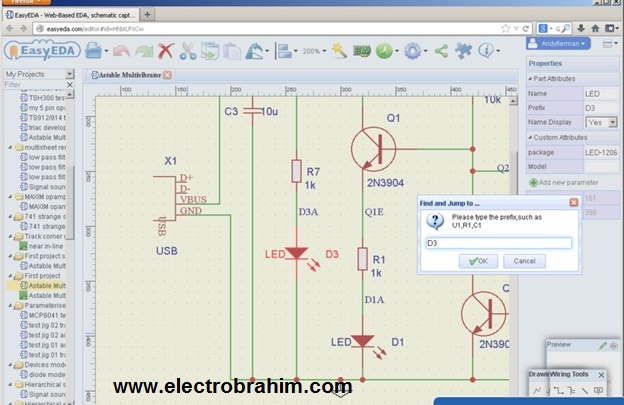Select the Bus Entry wiring tool

pos(572,391)
